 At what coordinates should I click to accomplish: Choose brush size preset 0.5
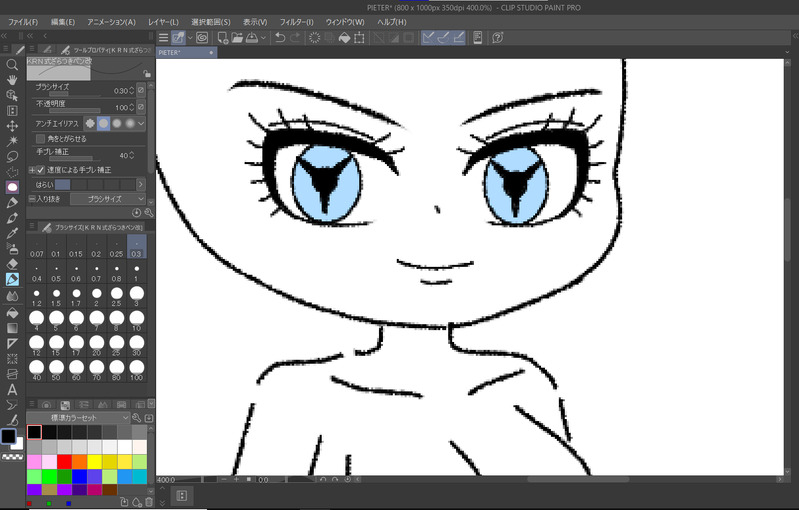click(56, 272)
